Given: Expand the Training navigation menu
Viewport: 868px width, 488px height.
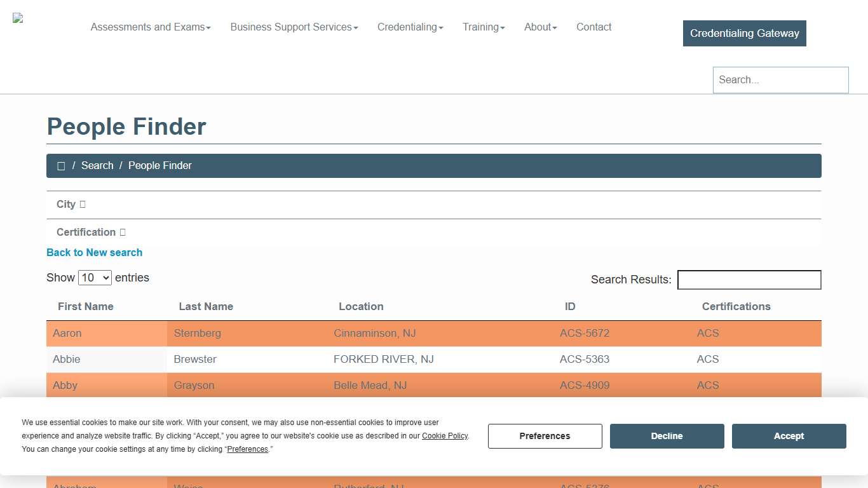Looking at the screenshot, I should (483, 27).
